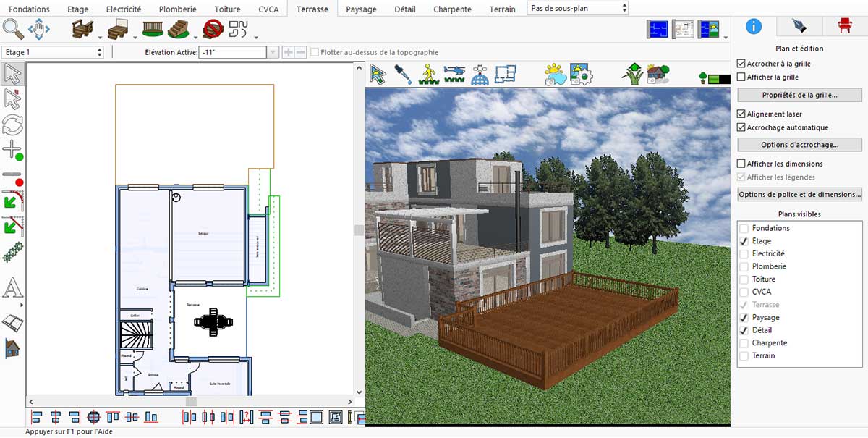Screen dimensions: 868x438
Task: Choose the deck with stairs tool
Action: [82, 29]
